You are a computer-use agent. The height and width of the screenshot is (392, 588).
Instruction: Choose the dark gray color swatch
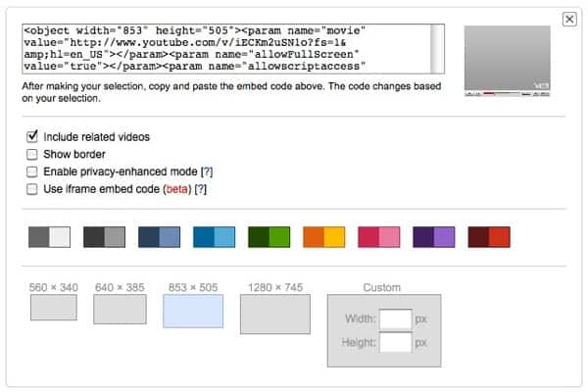[104, 237]
